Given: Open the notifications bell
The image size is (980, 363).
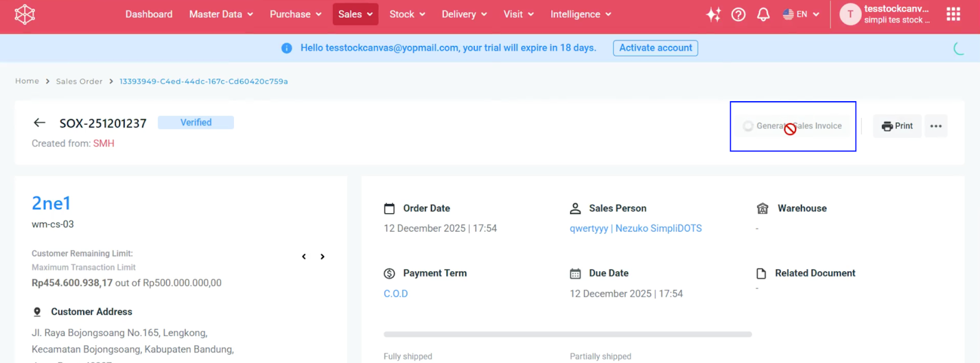Looking at the screenshot, I should tap(763, 14).
